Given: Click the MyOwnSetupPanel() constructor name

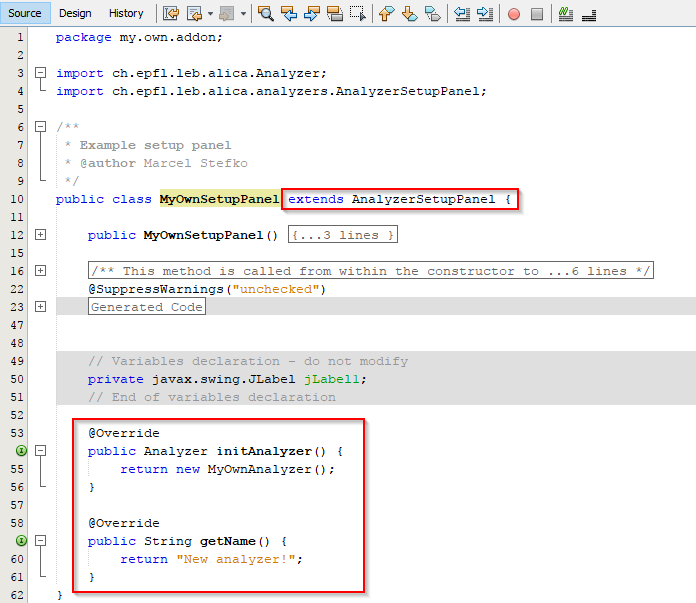Looking at the screenshot, I should tap(210, 235).
